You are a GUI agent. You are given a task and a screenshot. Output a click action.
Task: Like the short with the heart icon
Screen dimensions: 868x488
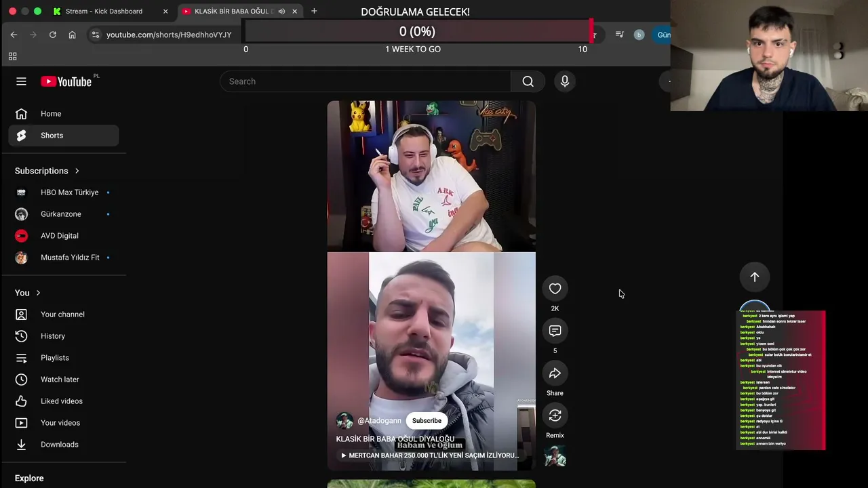[x=555, y=289]
